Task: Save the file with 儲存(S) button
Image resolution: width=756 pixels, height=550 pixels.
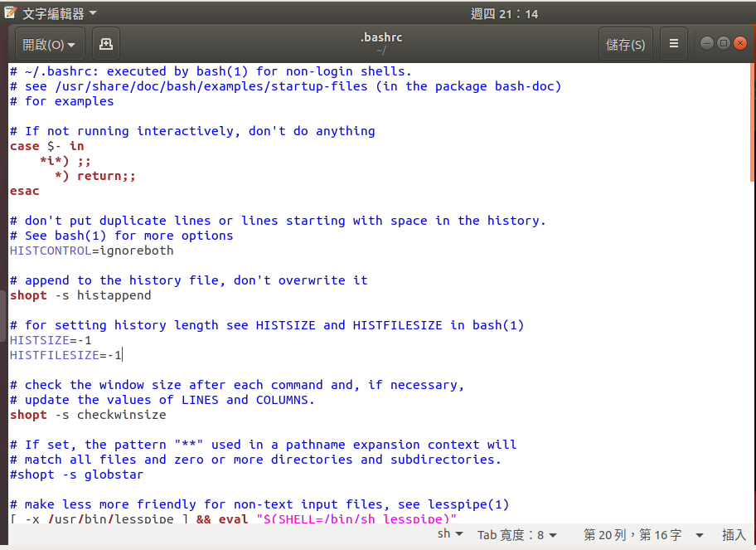Action: [x=625, y=45]
